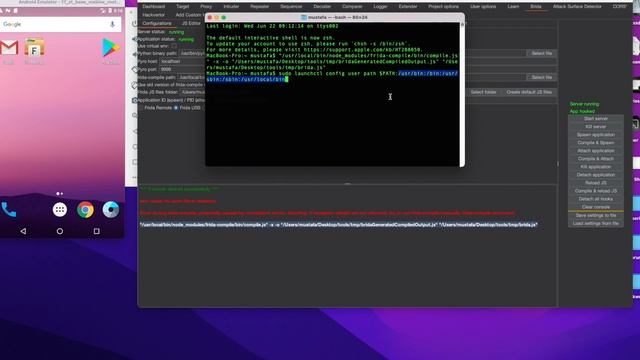
Task: Open the User options tab
Action: (483, 7)
